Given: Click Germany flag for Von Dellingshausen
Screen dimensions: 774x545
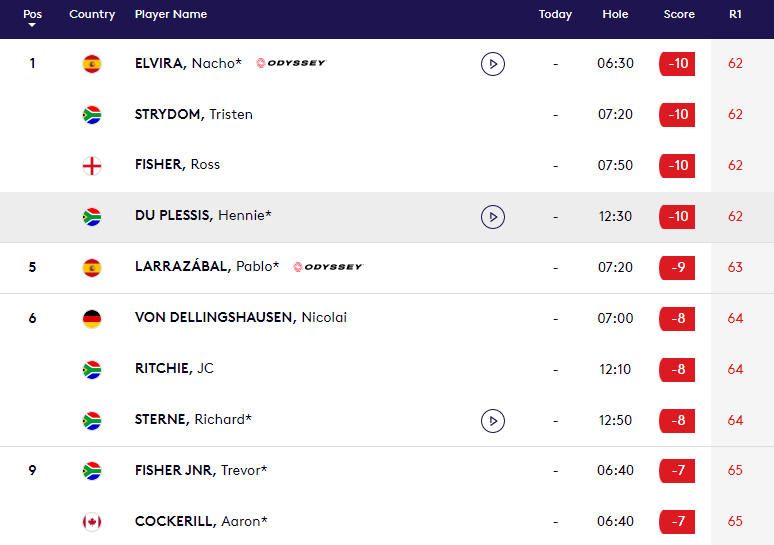Looking at the screenshot, I should pyautogui.click(x=92, y=319).
